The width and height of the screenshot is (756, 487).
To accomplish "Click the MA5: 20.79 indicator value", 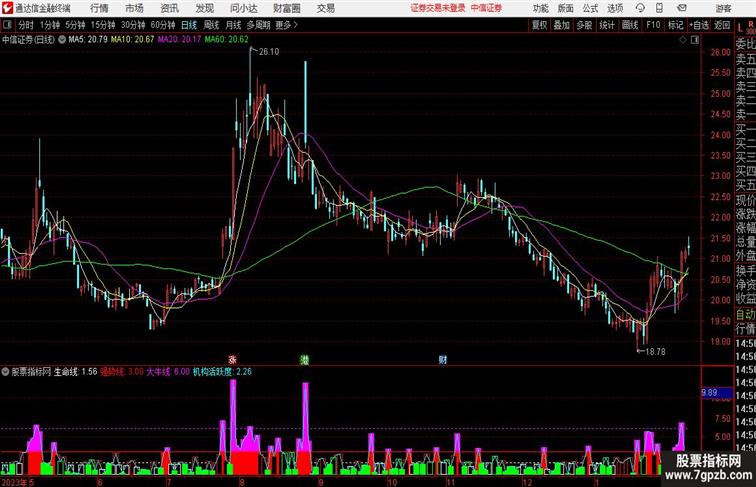I will click(88, 40).
